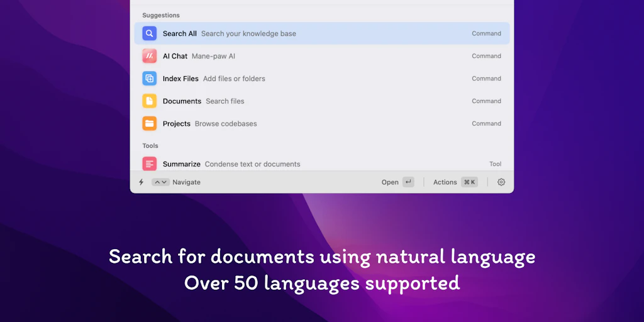Click the Suggestions section header

(161, 15)
